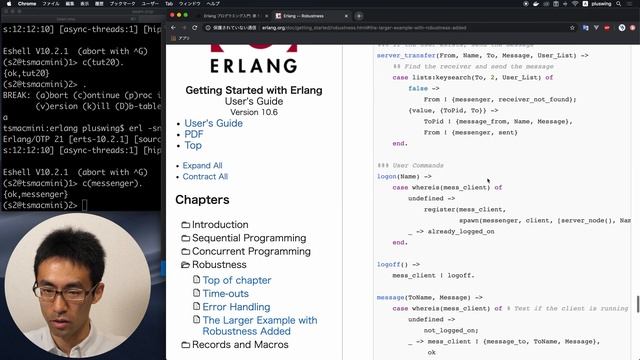Image resolution: width=640 pixels, height=360 pixels.
Task: Click the Docker whale menu bar icon
Action: (x=536, y=4)
